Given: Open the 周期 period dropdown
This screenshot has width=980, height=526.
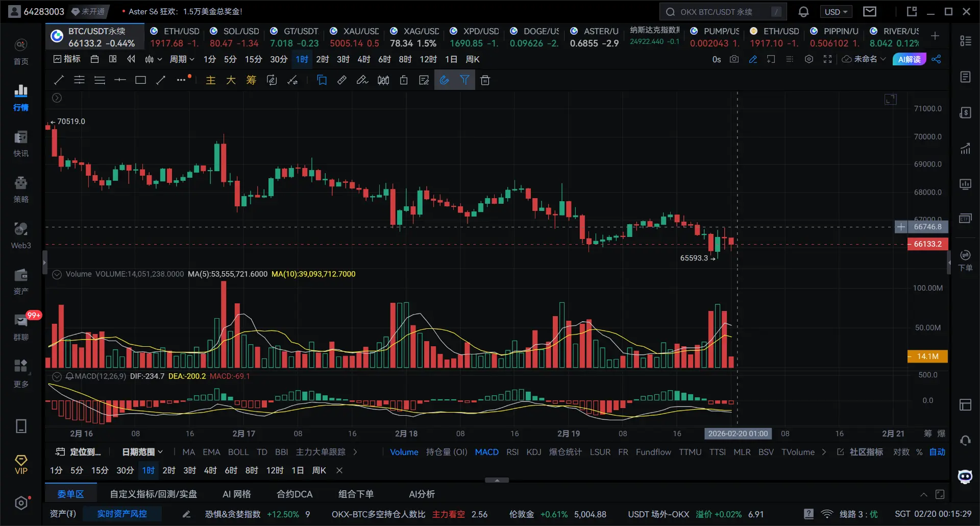Looking at the screenshot, I should [x=182, y=59].
